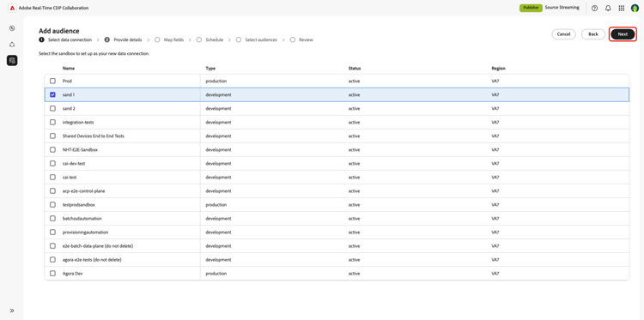
Task: Select the batchssdautomation name cell
Action: click(82, 219)
